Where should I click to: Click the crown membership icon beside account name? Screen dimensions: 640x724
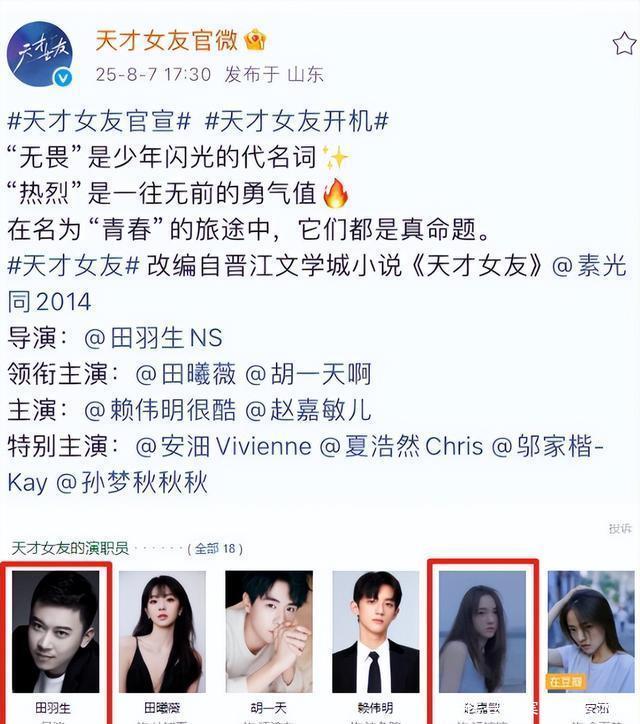255,40
